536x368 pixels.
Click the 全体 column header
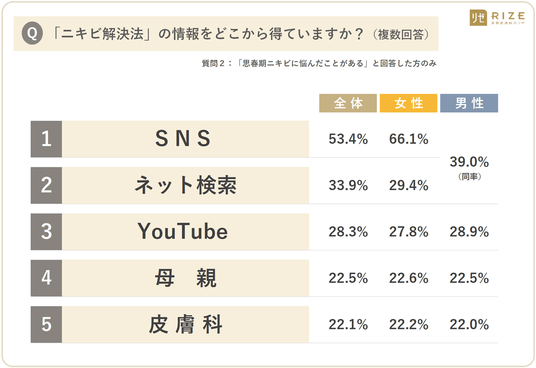point(348,103)
